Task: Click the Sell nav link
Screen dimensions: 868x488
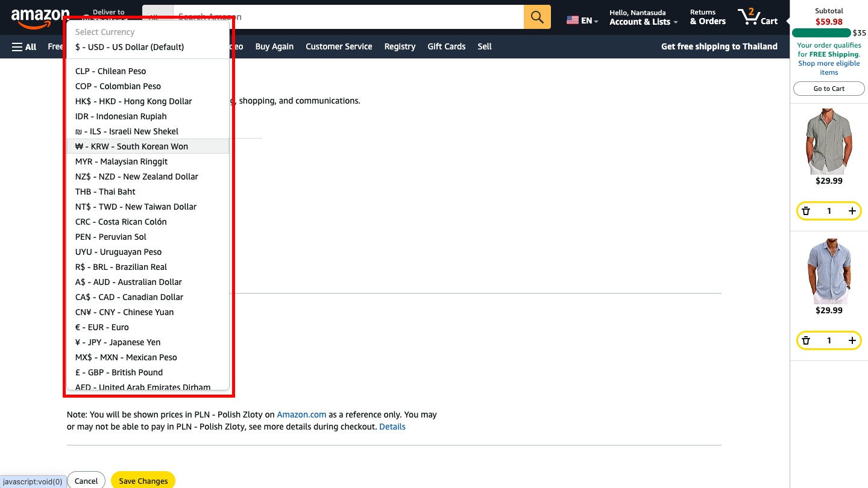Action: tap(485, 46)
